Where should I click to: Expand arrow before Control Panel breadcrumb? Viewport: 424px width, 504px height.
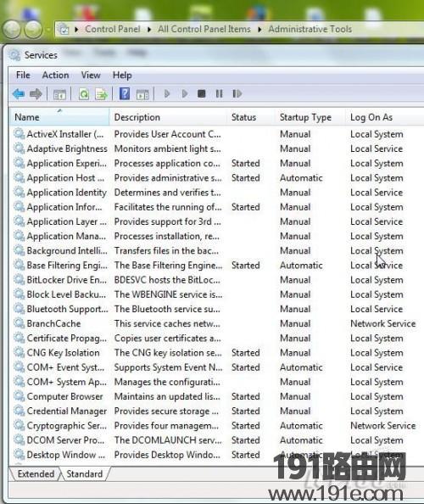[76, 30]
